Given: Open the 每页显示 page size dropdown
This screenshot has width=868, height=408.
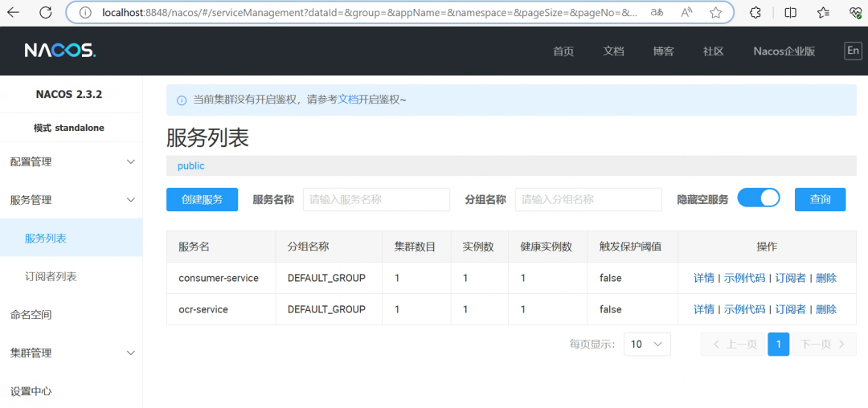Looking at the screenshot, I should pos(647,344).
